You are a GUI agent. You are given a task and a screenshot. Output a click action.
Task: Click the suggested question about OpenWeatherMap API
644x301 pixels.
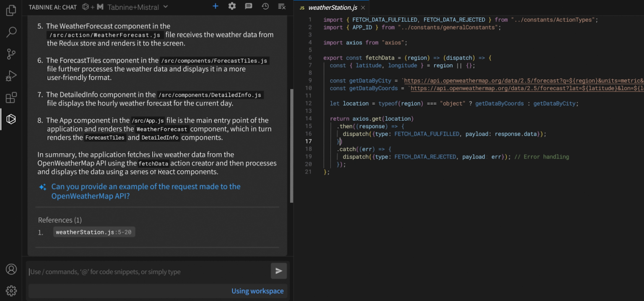click(x=146, y=191)
